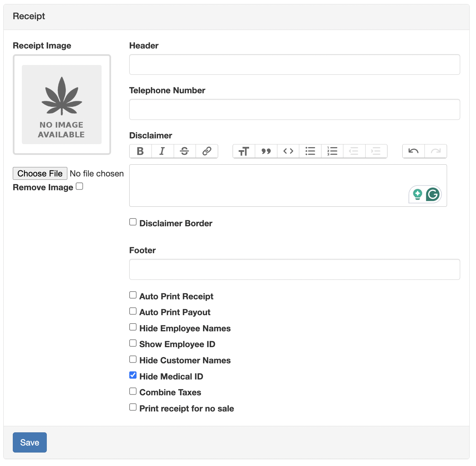Insert code formatting with angle brackets icon
Screen dimensions: 476x466
(288, 151)
